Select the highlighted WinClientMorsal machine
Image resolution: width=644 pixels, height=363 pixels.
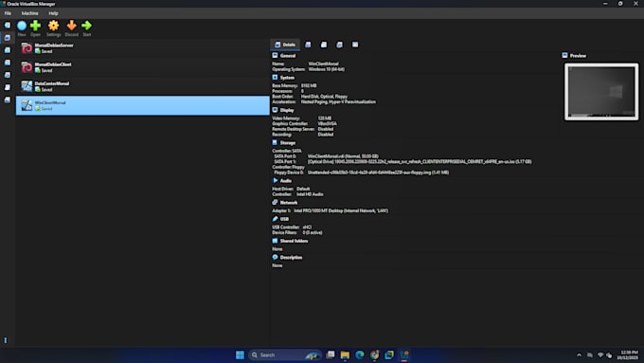pos(142,105)
